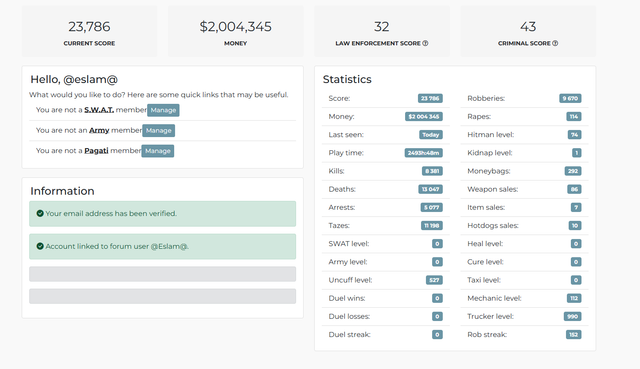Click the Play time badge value
The width and height of the screenshot is (640, 369).
[424, 153]
